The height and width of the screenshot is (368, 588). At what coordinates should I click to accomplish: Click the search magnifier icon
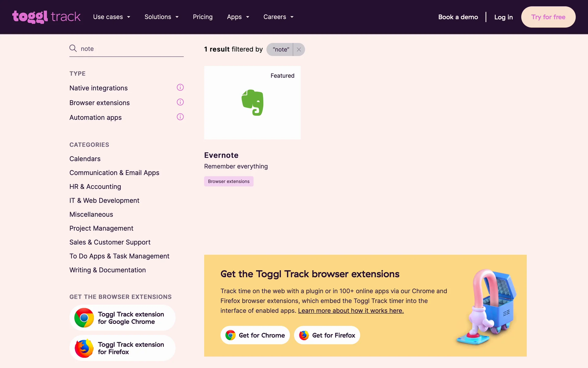(73, 48)
